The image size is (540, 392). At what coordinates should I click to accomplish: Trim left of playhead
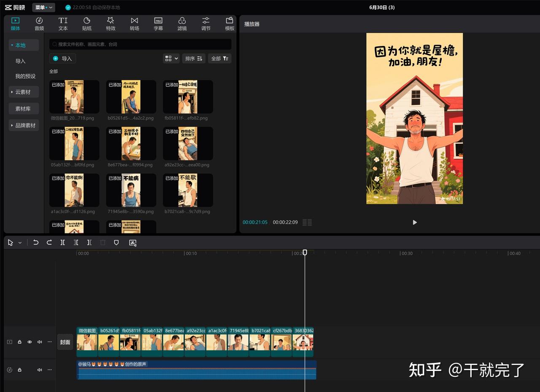[x=76, y=242]
